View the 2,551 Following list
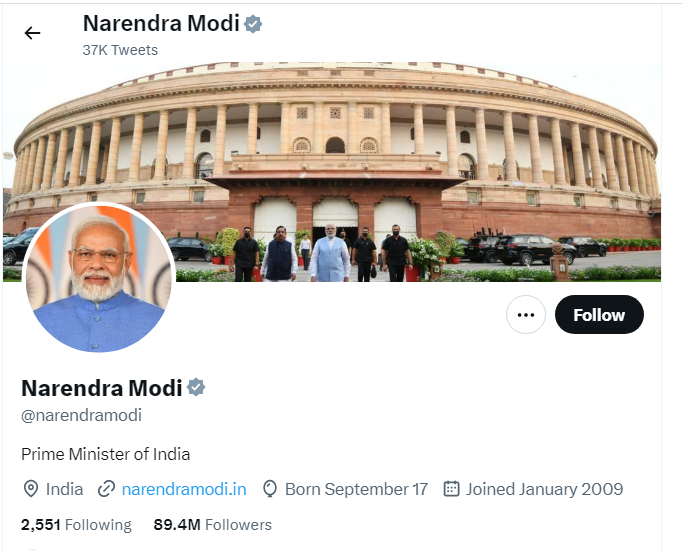 click(x=76, y=524)
